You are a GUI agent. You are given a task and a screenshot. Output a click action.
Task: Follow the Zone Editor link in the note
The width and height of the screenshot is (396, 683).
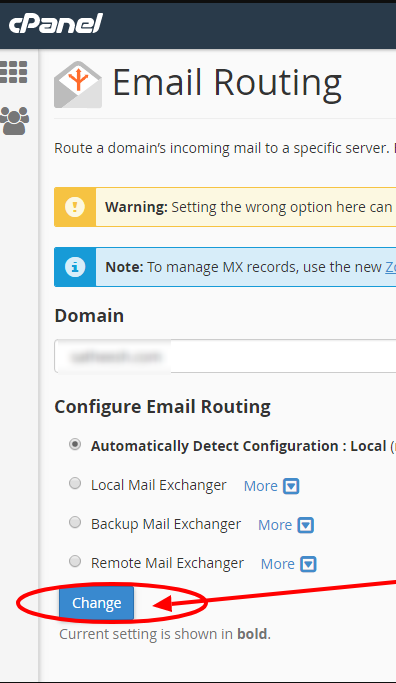[x=390, y=267]
